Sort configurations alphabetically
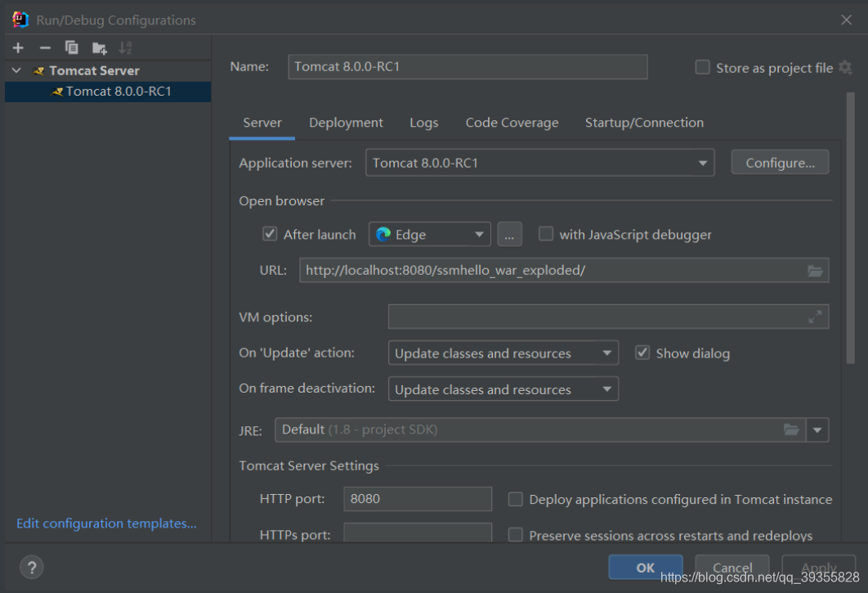Screen dimensions: 868x593 pyautogui.click(x=126, y=48)
